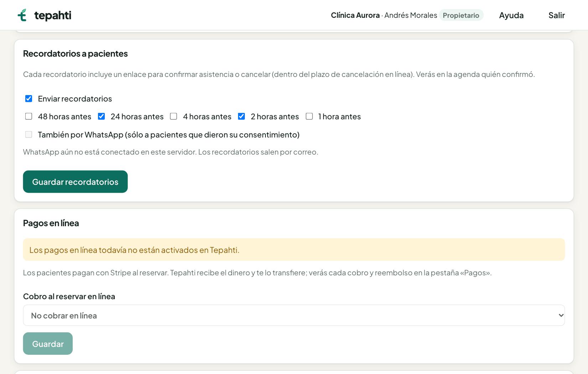
Task: Click the Pagos en línea heading
Action: [x=51, y=223]
